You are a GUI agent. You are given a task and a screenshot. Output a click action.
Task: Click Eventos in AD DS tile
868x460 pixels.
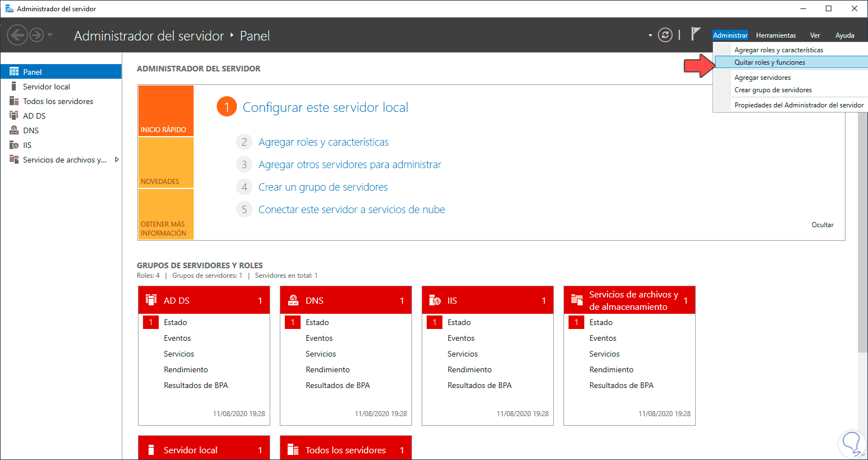click(x=177, y=338)
